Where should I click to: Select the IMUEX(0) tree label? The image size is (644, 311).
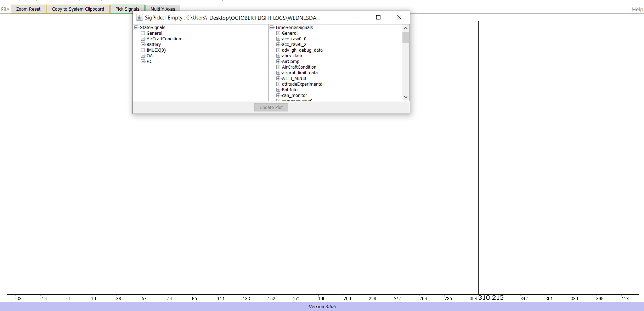(x=156, y=50)
